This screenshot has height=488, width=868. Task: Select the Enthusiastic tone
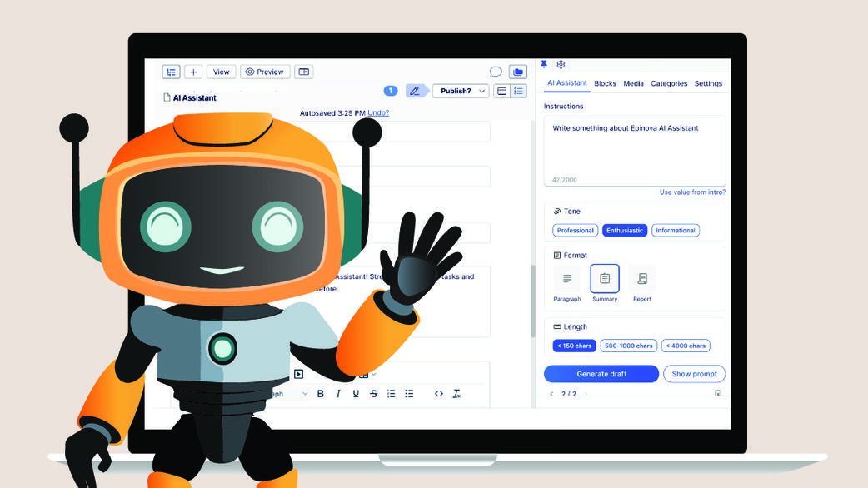624,230
